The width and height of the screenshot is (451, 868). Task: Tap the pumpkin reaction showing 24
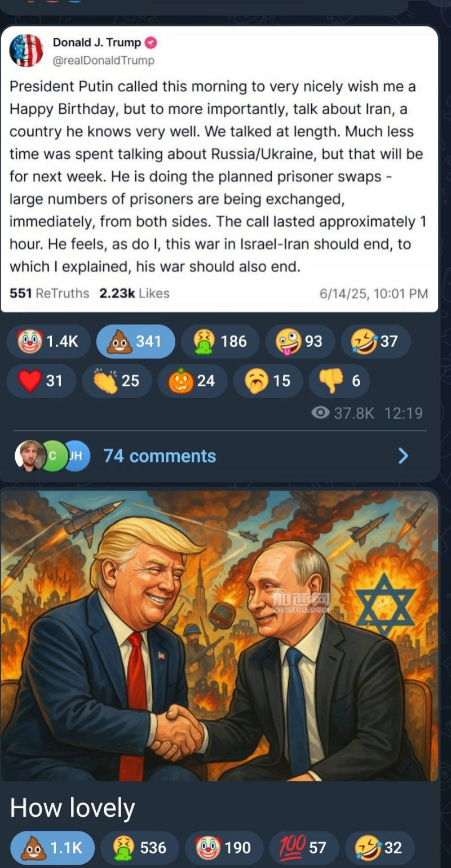pyautogui.click(x=192, y=381)
